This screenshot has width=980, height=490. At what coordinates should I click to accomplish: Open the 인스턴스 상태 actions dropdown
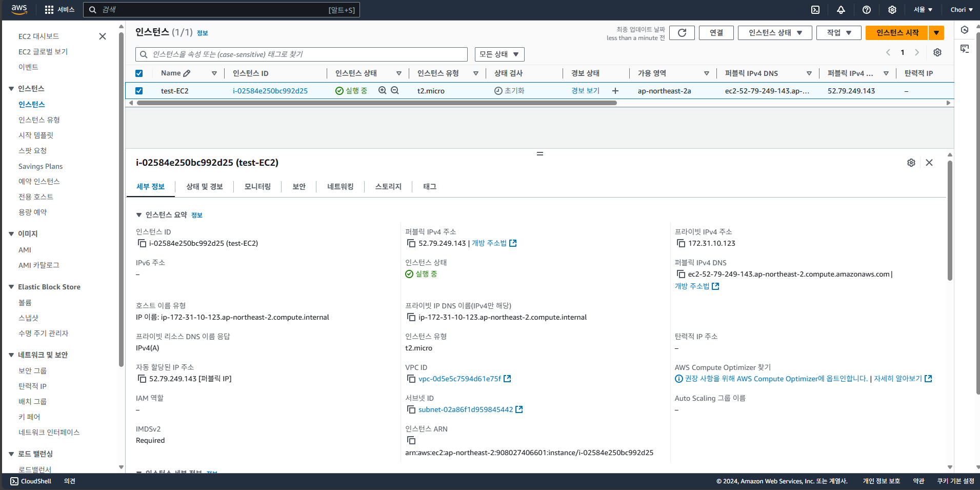click(x=775, y=33)
